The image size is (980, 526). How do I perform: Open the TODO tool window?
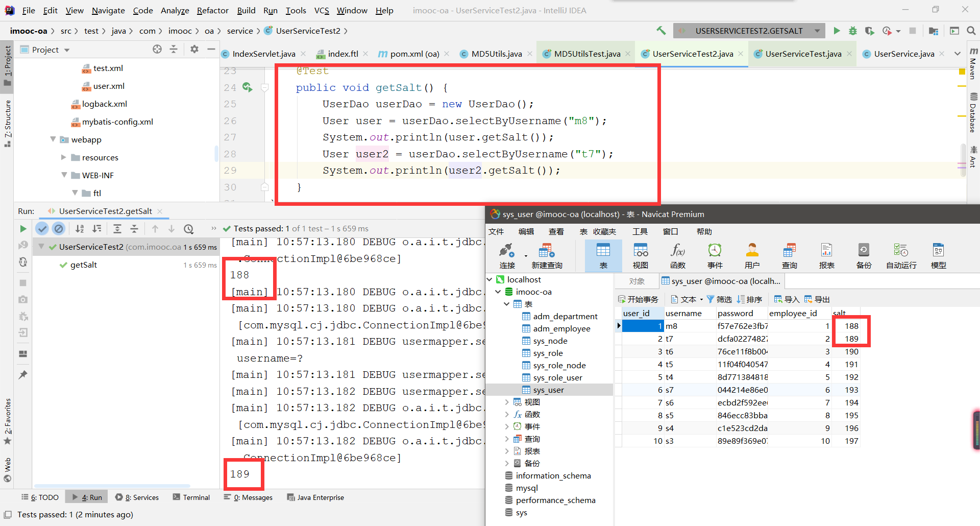[x=40, y=497]
